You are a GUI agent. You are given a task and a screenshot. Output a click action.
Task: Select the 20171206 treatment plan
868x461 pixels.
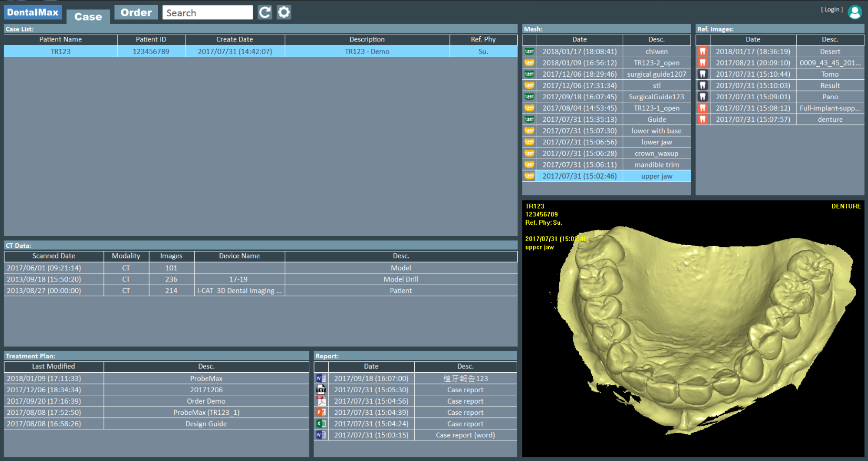click(x=156, y=390)
